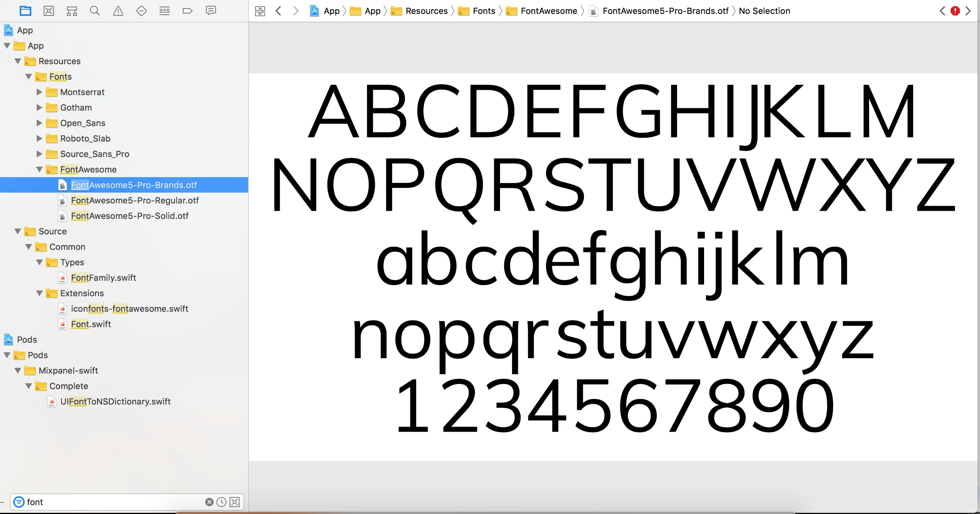Open the Find navigator magnifier icon
Screen dimensions: 980x514
click(95, 11)
